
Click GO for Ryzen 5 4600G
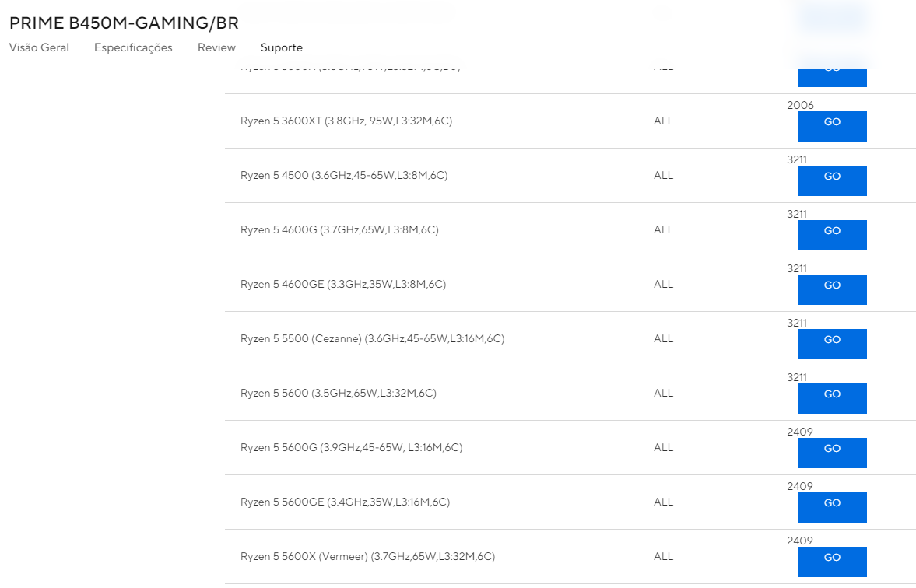(833, 235)
